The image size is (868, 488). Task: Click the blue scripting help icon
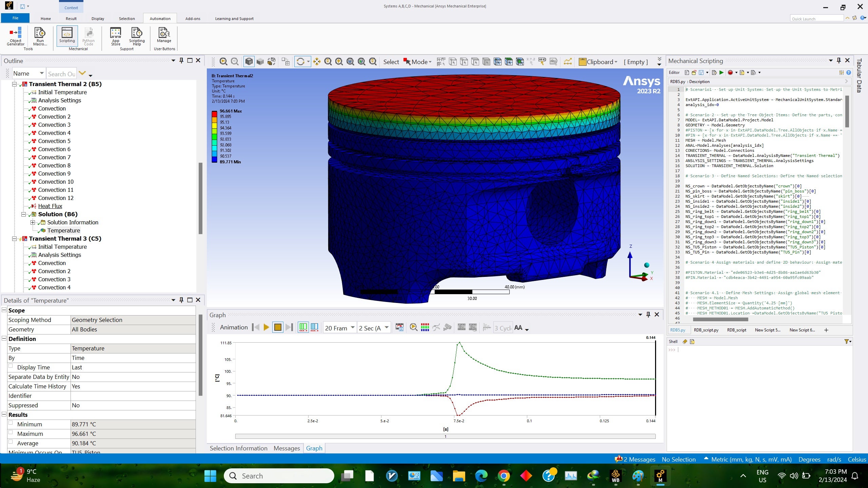tap(849, 73)
